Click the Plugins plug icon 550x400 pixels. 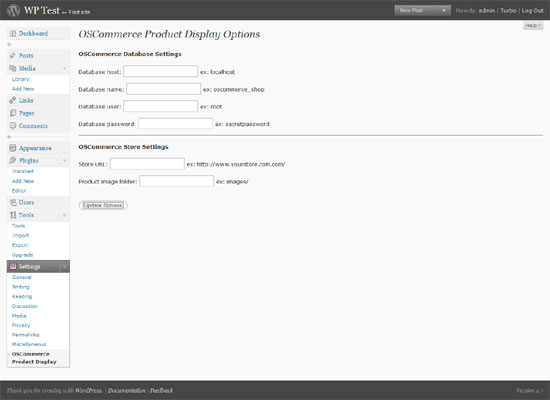click(13, 160)
